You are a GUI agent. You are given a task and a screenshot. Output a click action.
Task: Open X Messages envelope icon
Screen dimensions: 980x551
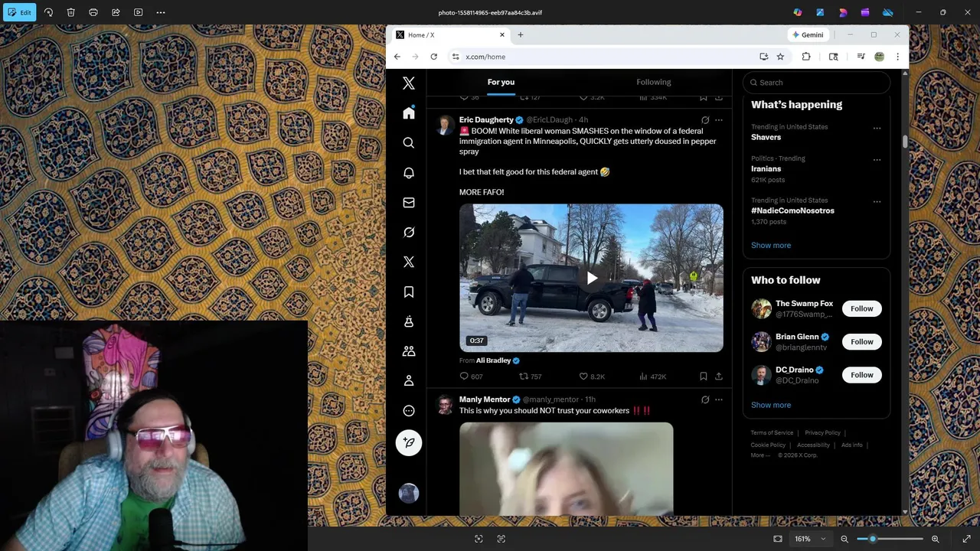pos(409,203)
